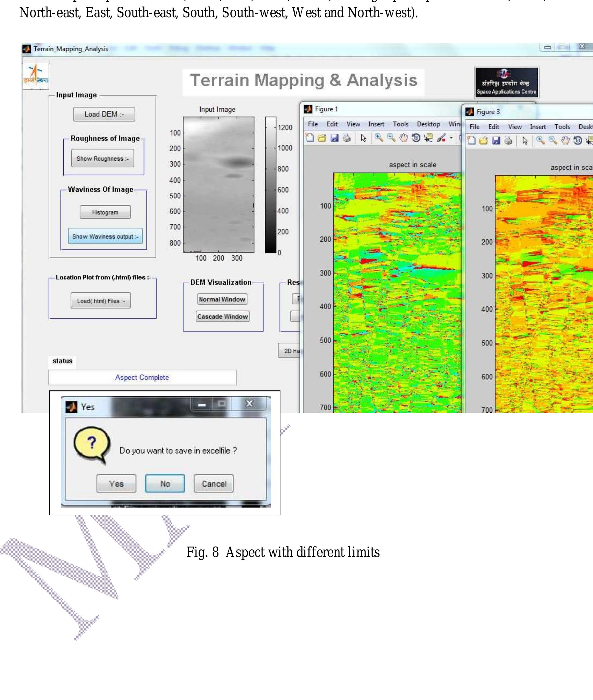Click the Input Image grayscale colorbar
The width and height of the screenshot is (593, 700).
coord(271,185)
